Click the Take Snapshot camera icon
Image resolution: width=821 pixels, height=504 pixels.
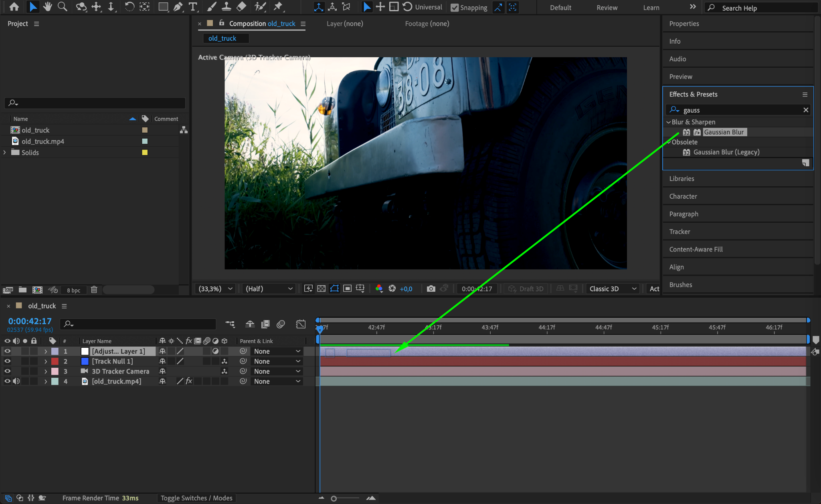point(431,288)
